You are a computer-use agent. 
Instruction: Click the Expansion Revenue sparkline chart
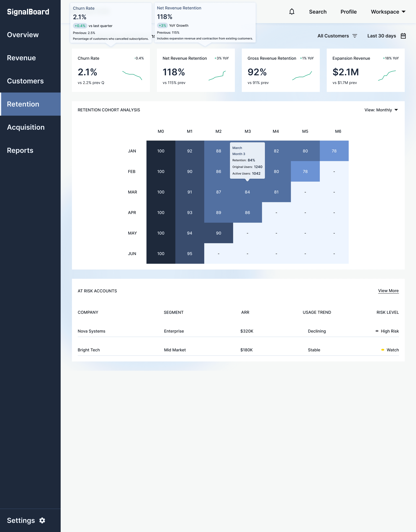coord(387,75)
